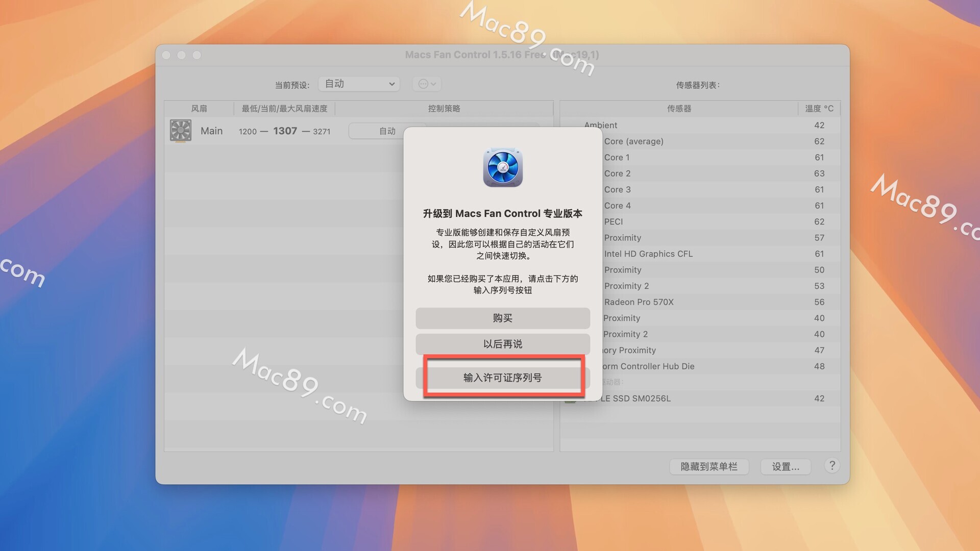Set Main fan to 自动 control

tap(387, 131)
